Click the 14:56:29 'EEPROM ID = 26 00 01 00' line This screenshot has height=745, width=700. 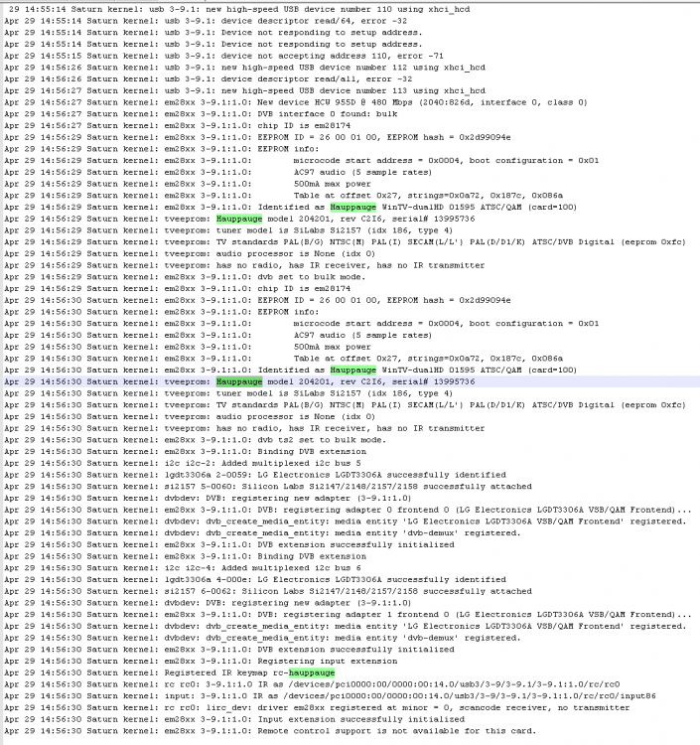tap(257, 137)
